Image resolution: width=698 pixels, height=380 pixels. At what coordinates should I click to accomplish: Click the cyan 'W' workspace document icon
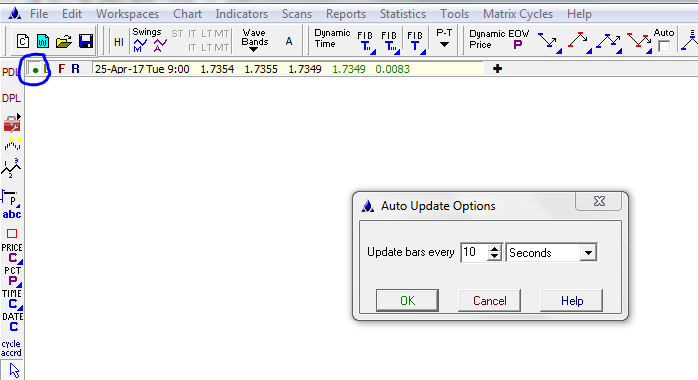click(x=43, y=41)
